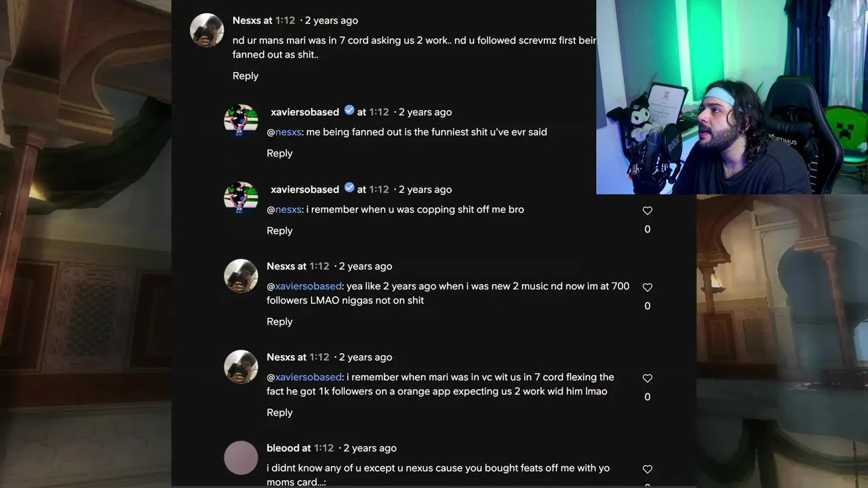The height and width of the screenshot is (488, 868).
Task: Reply to xaviersobased's fanned out comment
Action: (x=279, y=153)
